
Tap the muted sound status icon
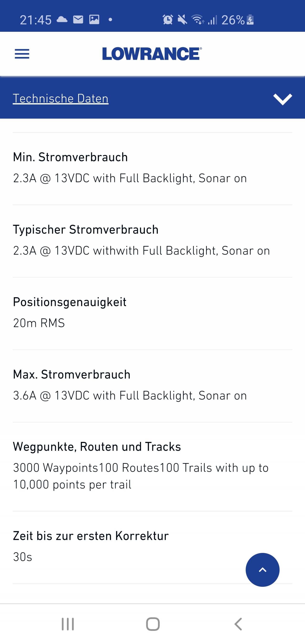click(182, 20)
